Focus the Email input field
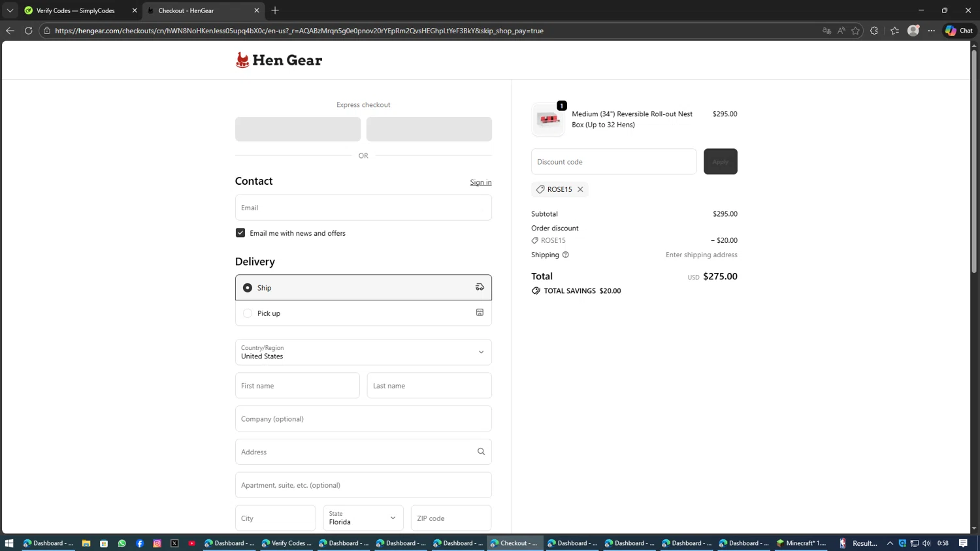 (x=363, y=208)
